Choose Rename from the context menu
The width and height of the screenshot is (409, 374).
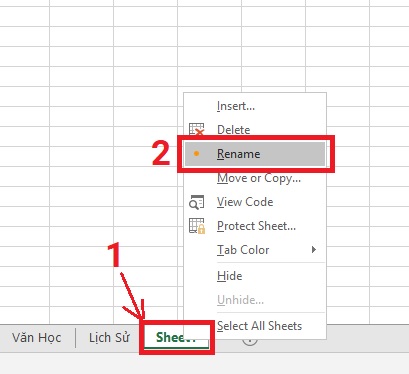[x=255, y=154]
